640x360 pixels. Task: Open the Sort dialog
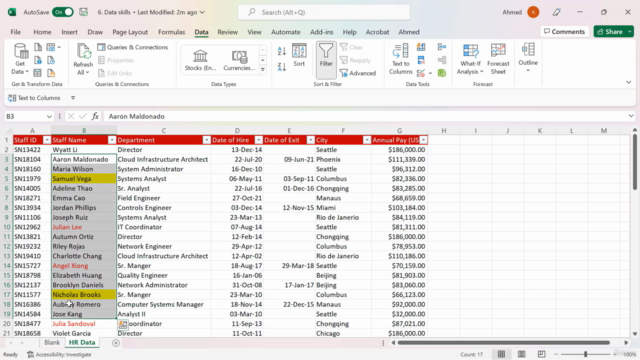(299, 55)
